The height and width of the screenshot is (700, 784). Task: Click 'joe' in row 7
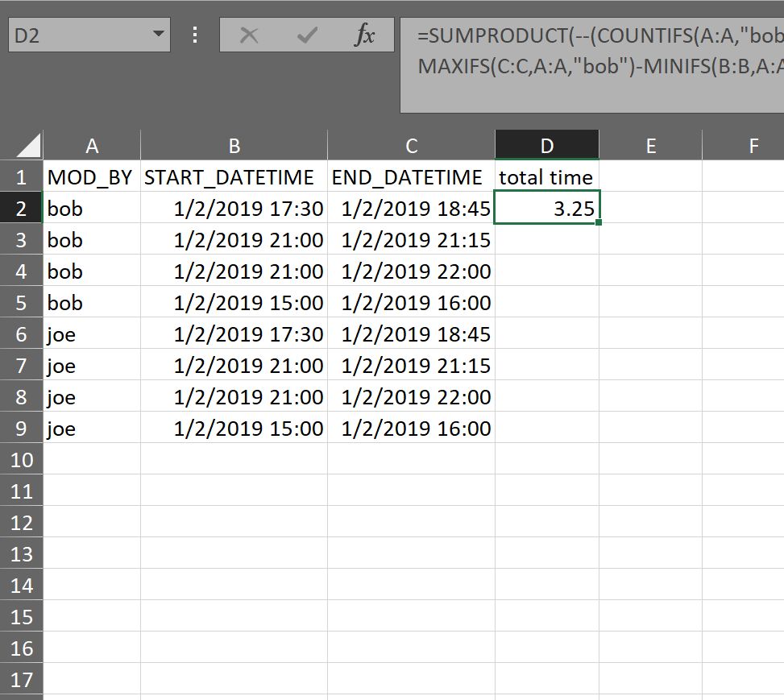click(92, 366)
